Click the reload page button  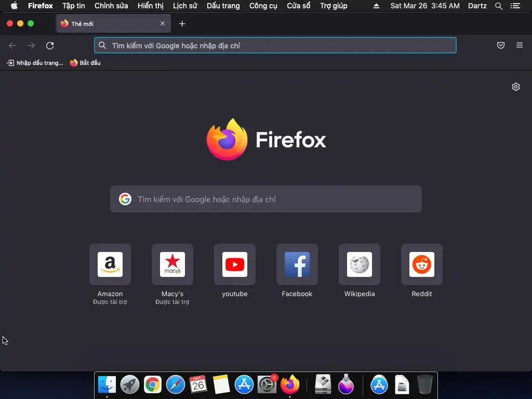50,46
